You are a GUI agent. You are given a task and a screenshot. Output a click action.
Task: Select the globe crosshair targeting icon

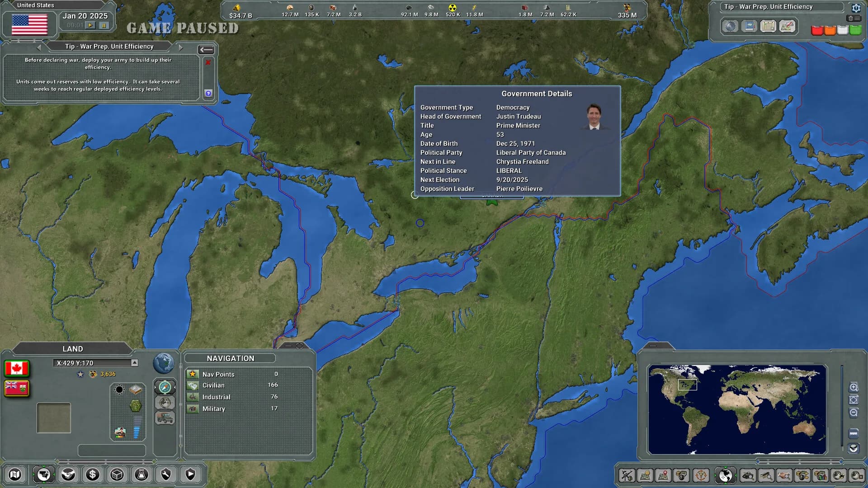coord(165,402)
